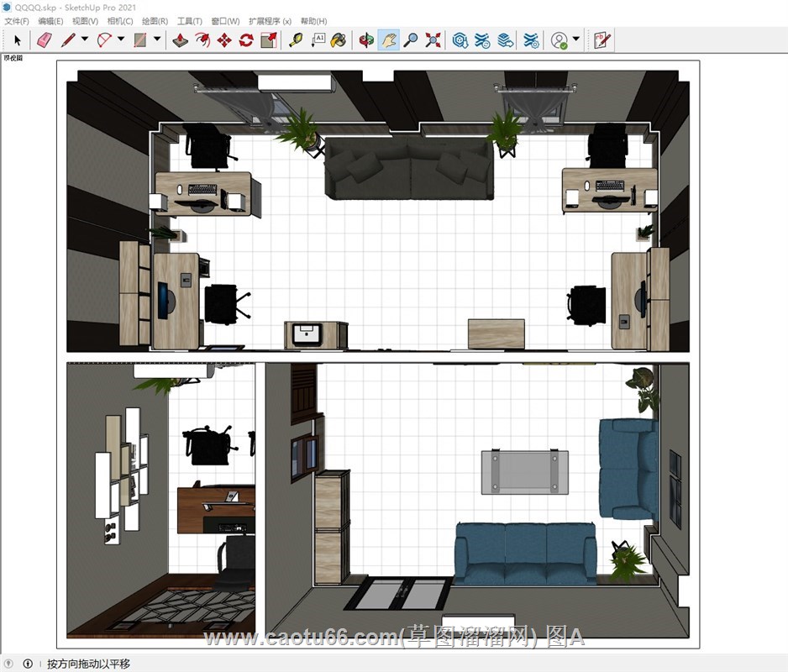Toggle the Pan hand tool
This screenshot has width=788, height=672.
[x=388, y=39]
